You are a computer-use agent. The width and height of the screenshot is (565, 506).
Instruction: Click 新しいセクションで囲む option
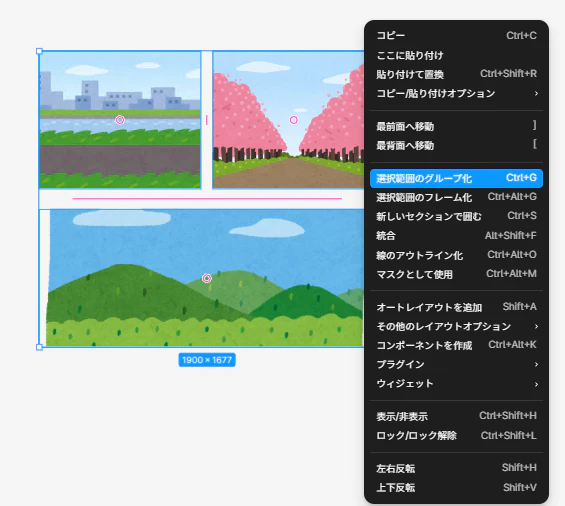(x=456, y=216)
